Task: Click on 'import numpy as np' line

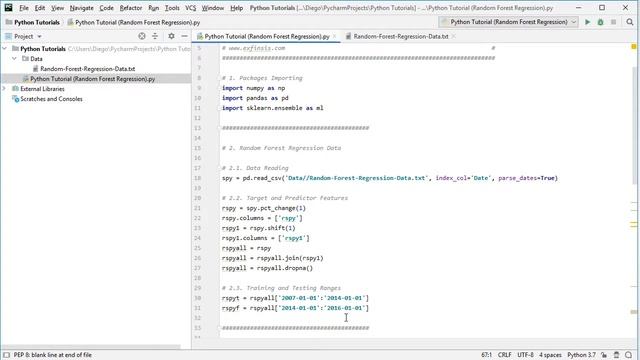Action: pyautogui.click(x=253, y=88)
